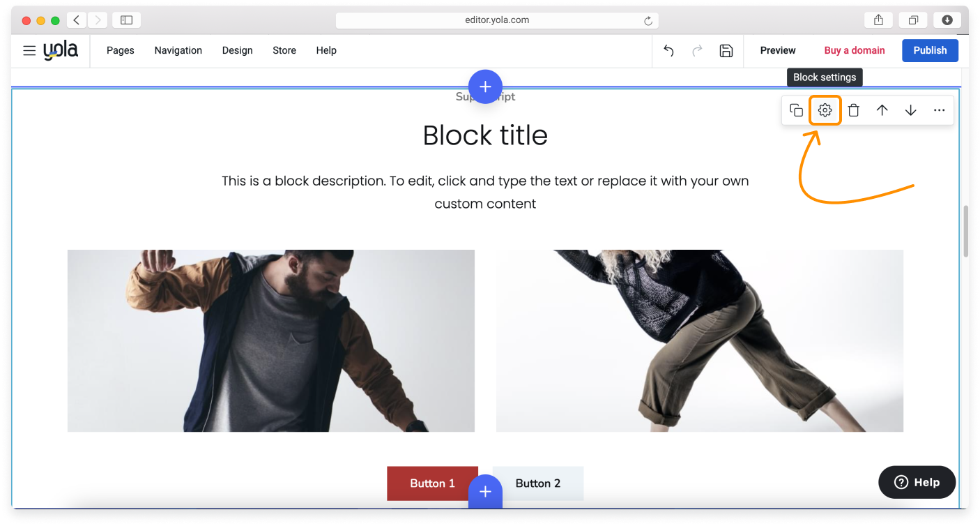Open the Design menu
Viewport: 980px width, 526px height.
point(237,50)
